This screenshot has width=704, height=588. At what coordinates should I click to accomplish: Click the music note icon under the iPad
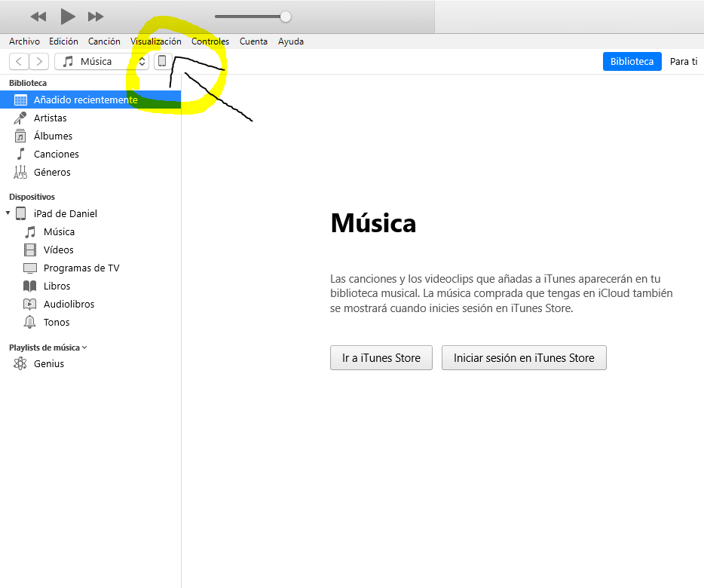(30, 231)
